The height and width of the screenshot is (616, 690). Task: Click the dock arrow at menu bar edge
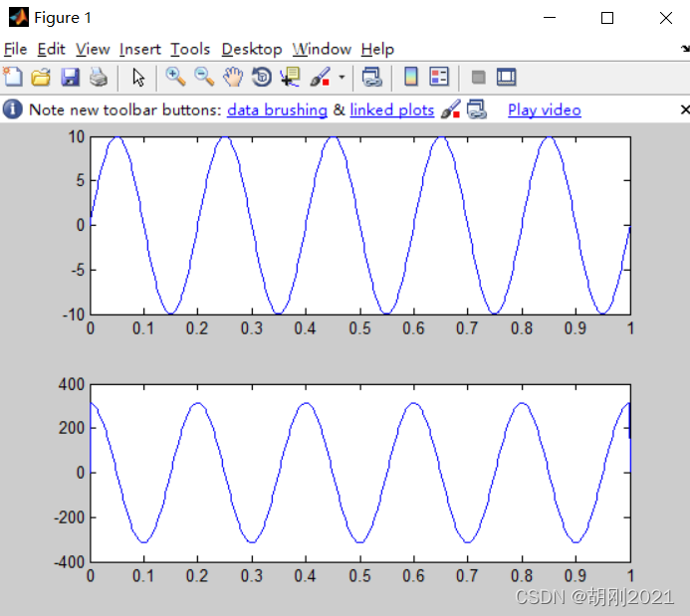click(x=686, y=49)
